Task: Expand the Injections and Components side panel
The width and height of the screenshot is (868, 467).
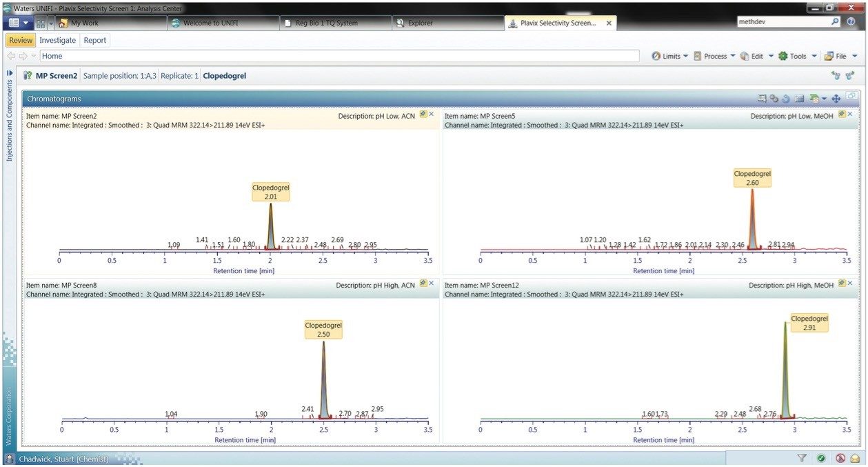Action: (10, 72)
